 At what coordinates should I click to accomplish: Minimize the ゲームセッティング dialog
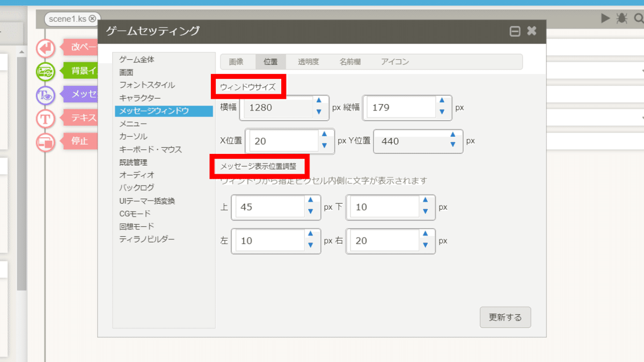(515, 31)
